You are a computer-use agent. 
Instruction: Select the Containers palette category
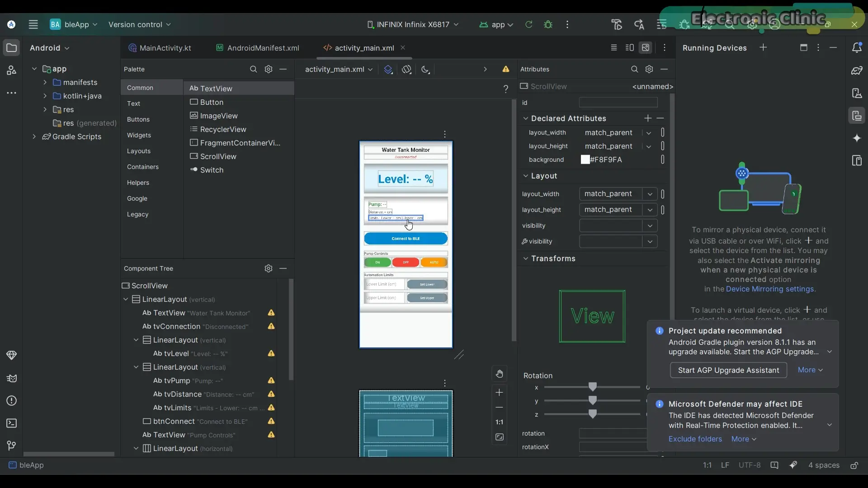coord(143,167)
